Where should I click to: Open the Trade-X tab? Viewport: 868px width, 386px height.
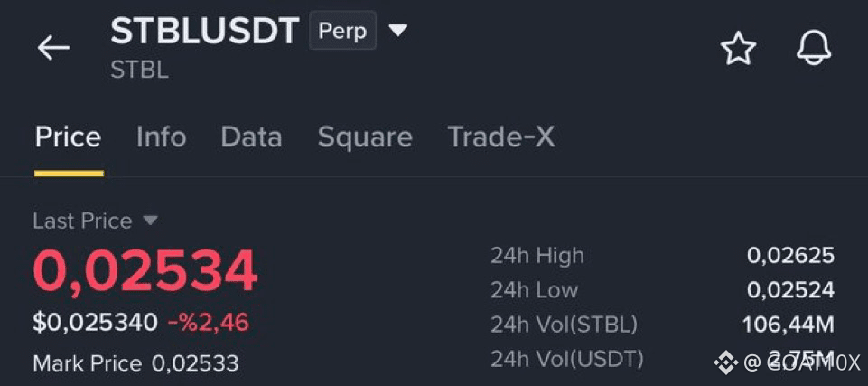(501, 137)
